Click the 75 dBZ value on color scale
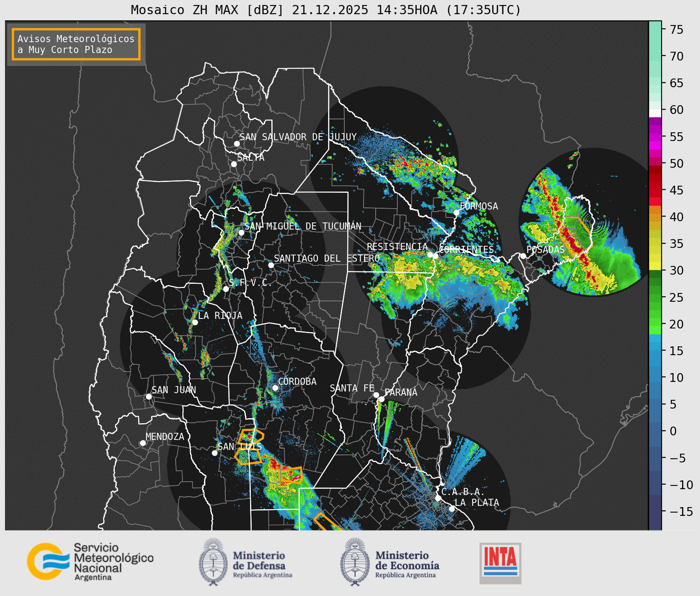 [x=677, y=30]
